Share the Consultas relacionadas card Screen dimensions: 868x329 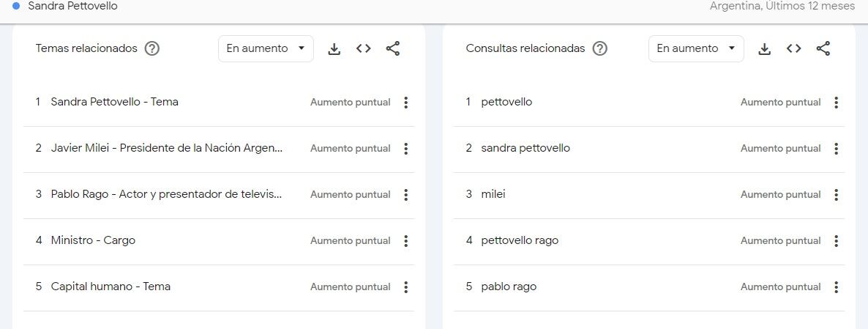point(823,49)
